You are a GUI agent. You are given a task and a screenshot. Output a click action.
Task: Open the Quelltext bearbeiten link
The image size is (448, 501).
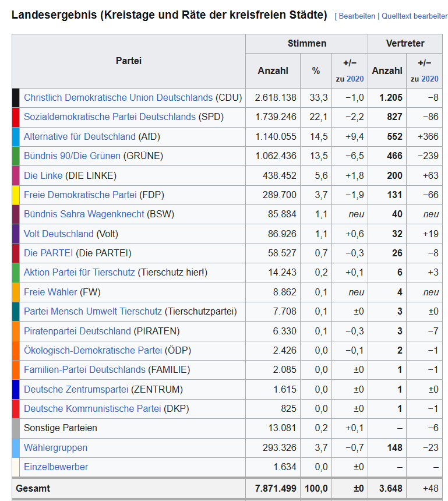(x=414, y=16)
